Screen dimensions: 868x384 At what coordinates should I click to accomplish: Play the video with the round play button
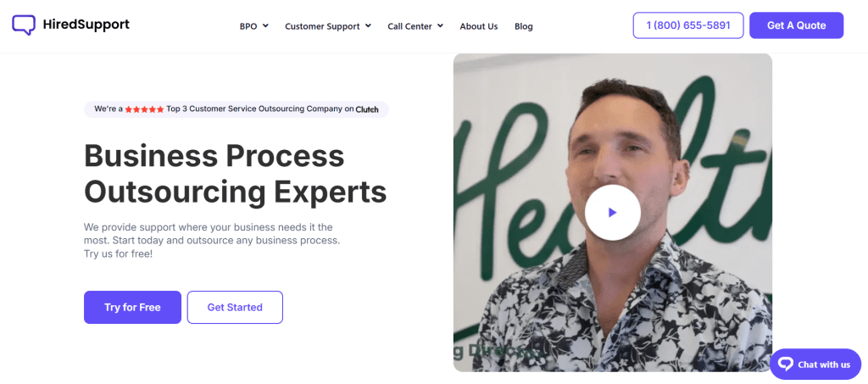[x=612, y=213]
